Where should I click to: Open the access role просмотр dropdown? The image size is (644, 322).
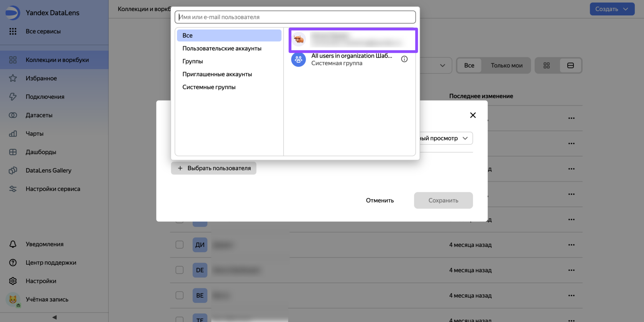[x=446, y=138]
